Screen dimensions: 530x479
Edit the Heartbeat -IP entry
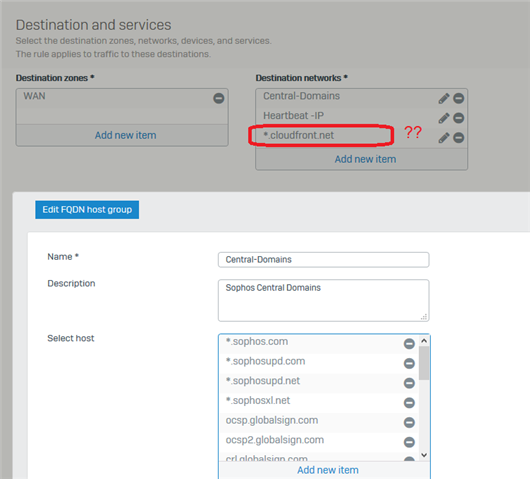[x=444, y=118]
